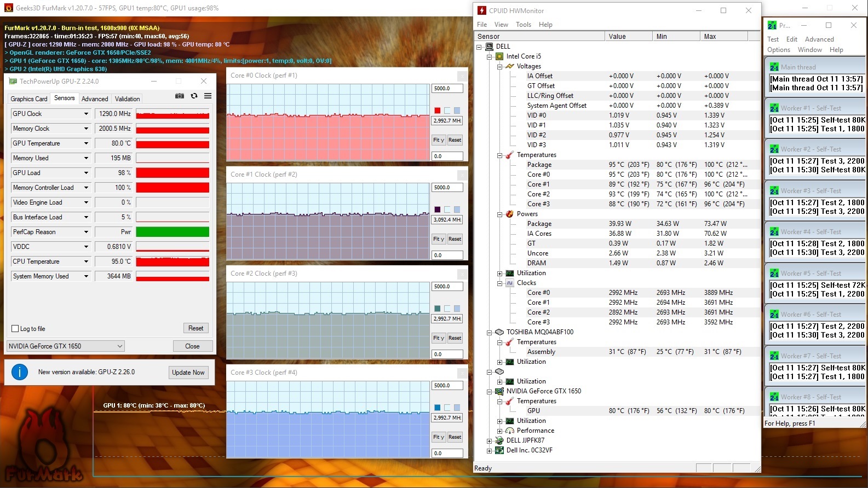Image resolution: width=868 pixels, height=488 pixels.
Task: Click the TechPowerUp GPU-Z title bar icon
Action: (x=13, y=81)
